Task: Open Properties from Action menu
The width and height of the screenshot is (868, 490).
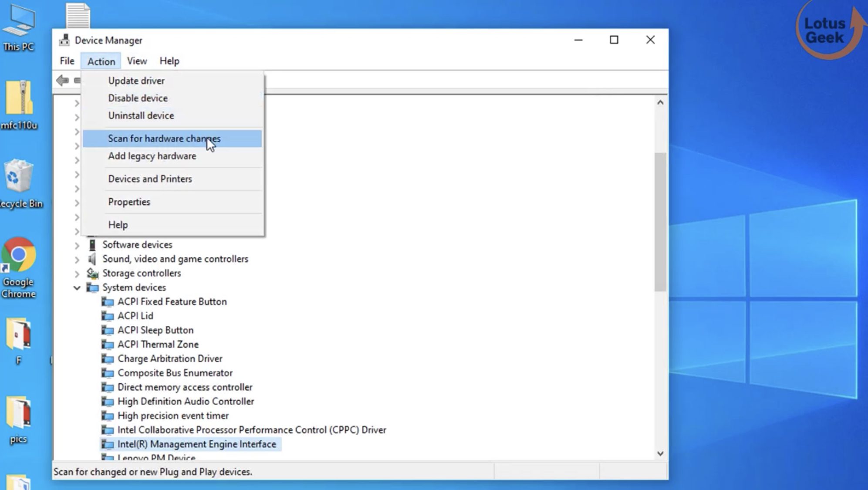Action: tap(129, 202)
